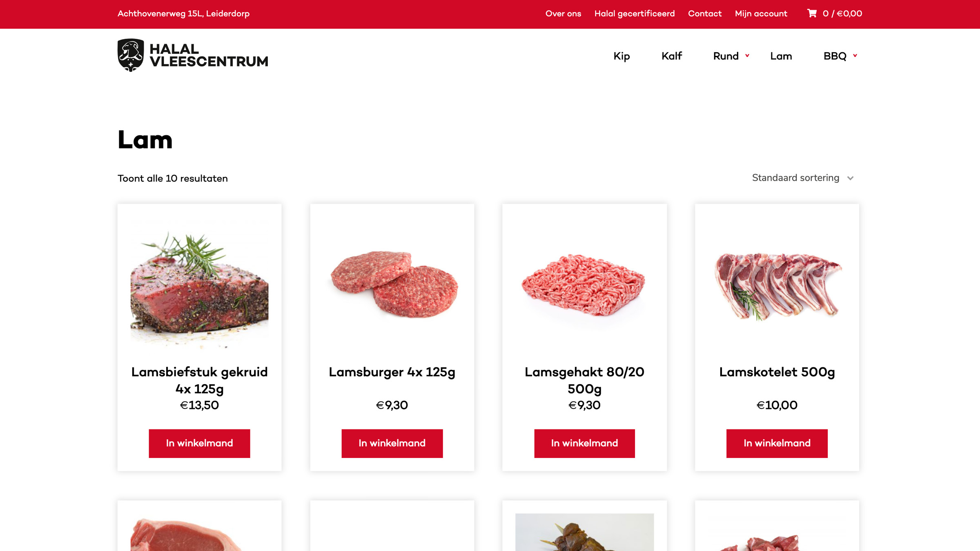Expand the Rund submenu arrow
This screenshot has width=980, height=551.
pyautogui.click(x=747, y=56)
